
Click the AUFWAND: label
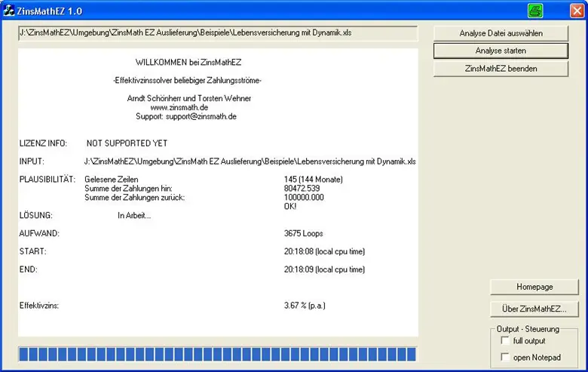click(39, 233)
